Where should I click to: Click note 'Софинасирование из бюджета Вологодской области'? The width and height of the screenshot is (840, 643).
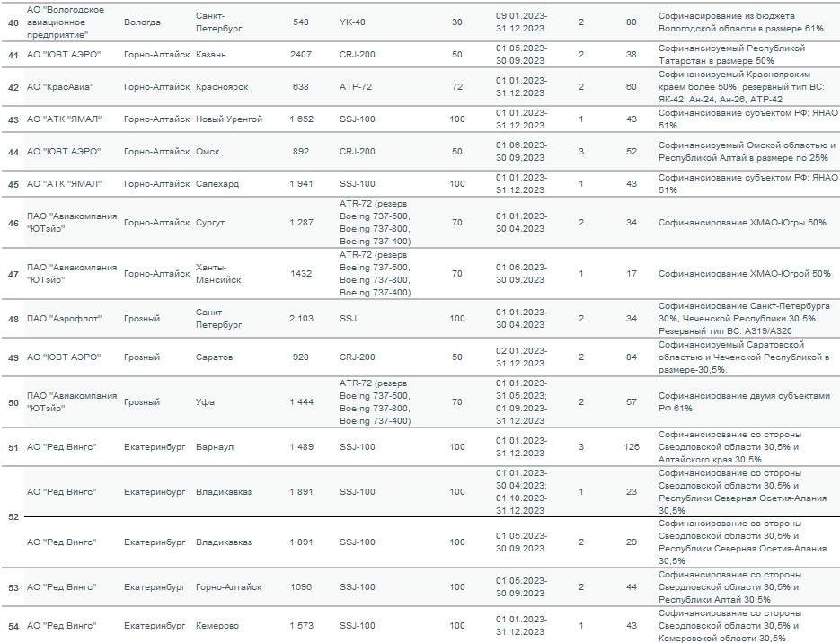741,22
